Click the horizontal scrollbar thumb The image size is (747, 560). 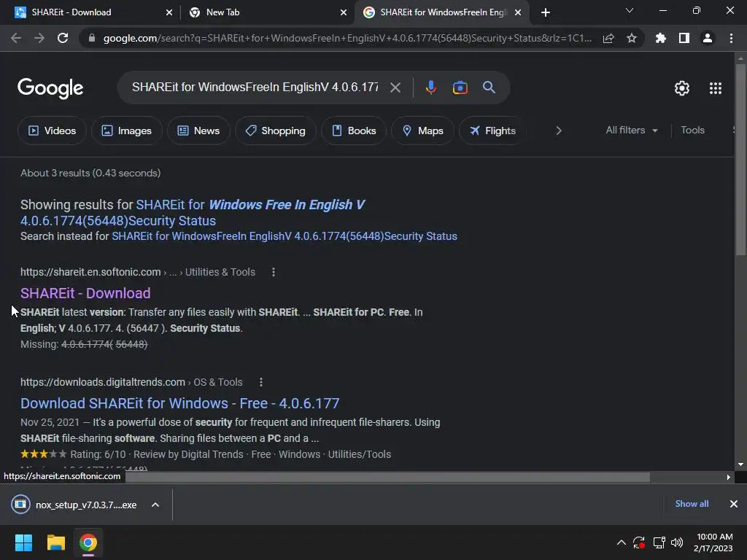pos(387,477)
